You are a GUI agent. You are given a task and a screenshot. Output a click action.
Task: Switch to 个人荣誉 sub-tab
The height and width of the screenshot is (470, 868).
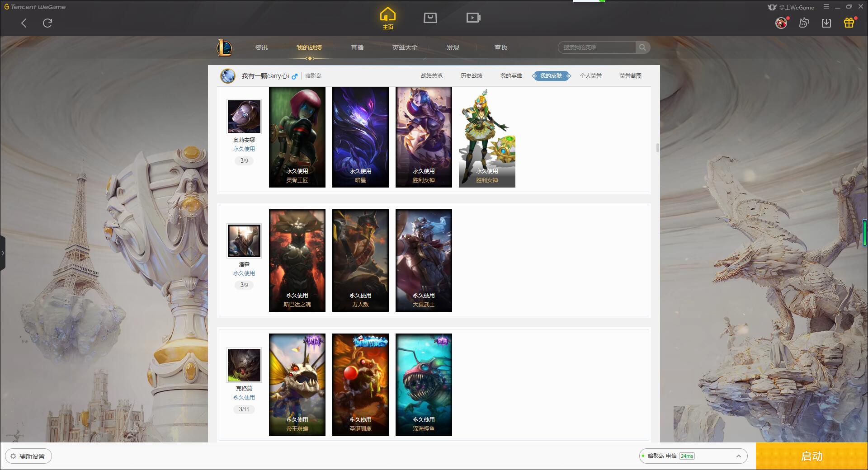point(591,76)
